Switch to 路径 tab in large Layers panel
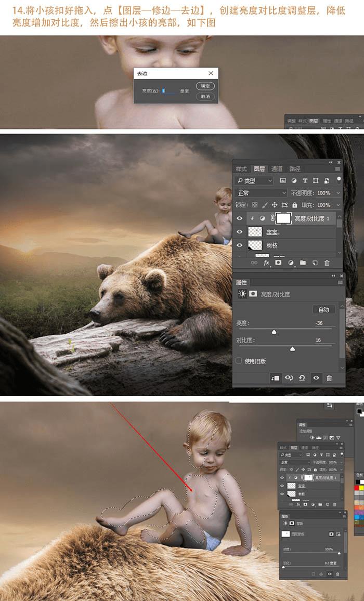The image size is (364, 601). tap(295, 169)
